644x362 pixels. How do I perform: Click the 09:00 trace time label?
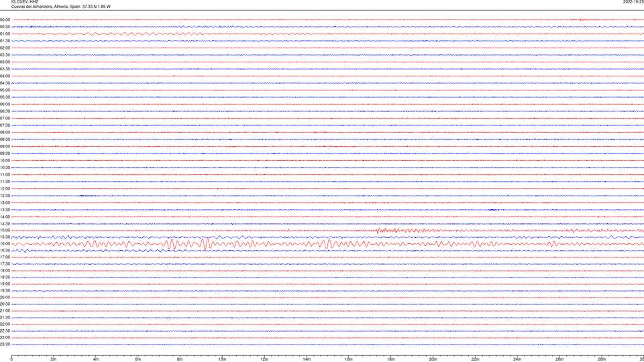(5, 147)
